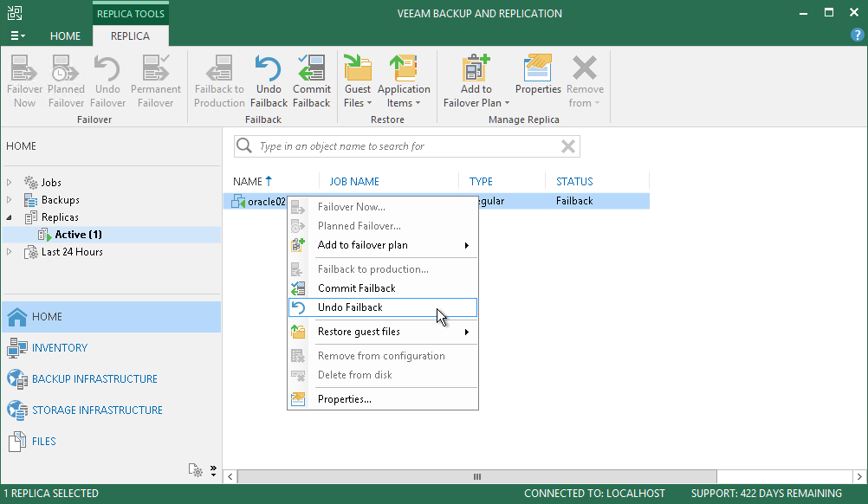Screen dimensions: 868x504
Task: Open the main hamburger menu button
Action: coord(17,36)
